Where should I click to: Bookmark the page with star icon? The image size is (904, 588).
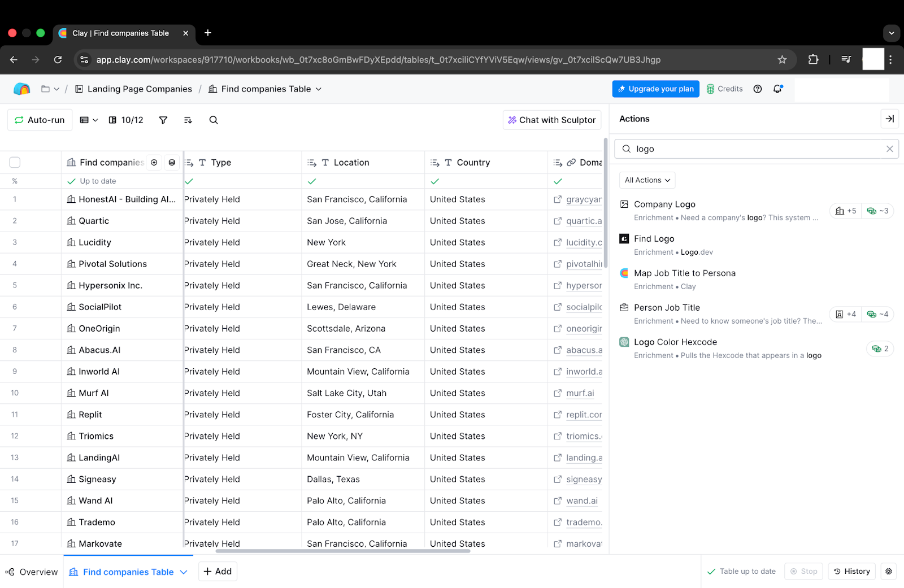782,59
